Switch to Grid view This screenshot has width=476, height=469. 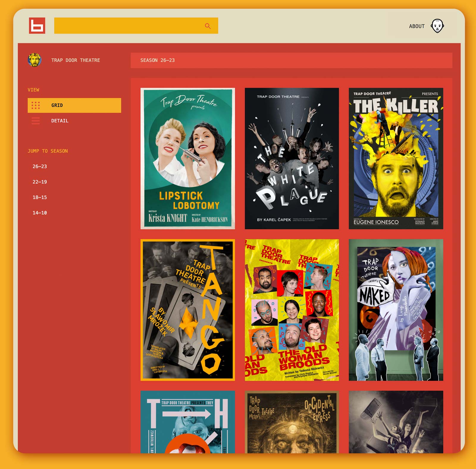tap(74, 105)
